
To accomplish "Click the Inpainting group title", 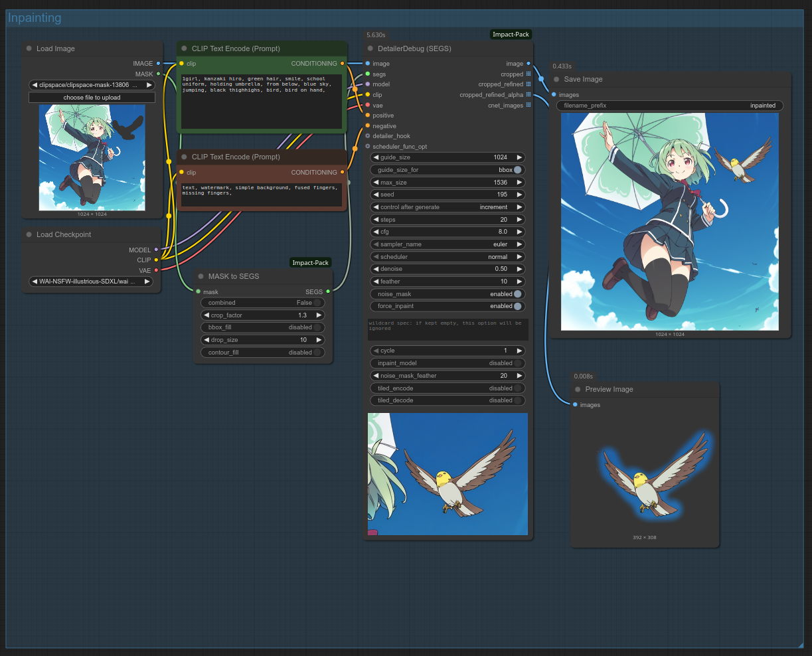I will [35, 18].
